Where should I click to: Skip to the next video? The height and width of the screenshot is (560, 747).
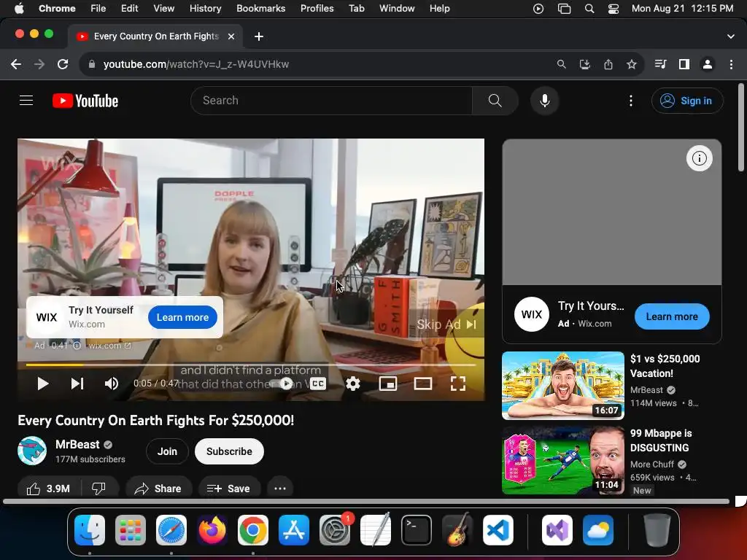coord(77,384)
